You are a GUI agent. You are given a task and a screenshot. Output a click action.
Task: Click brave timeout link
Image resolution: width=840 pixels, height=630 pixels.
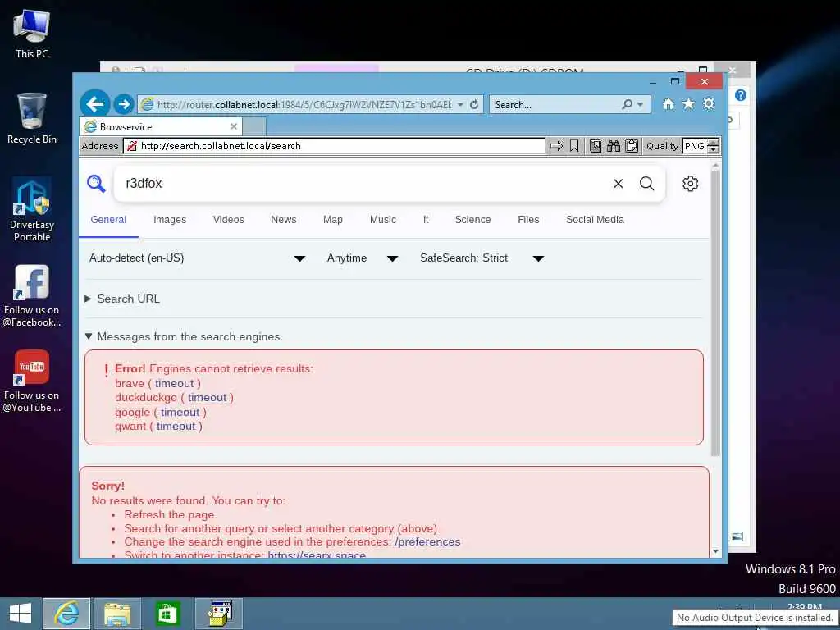click(174, 384)
